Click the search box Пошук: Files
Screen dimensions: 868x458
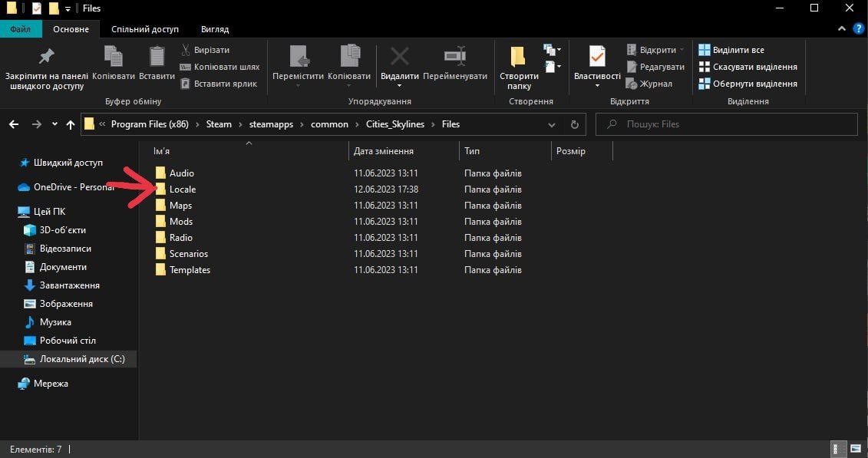pos(726,124)
